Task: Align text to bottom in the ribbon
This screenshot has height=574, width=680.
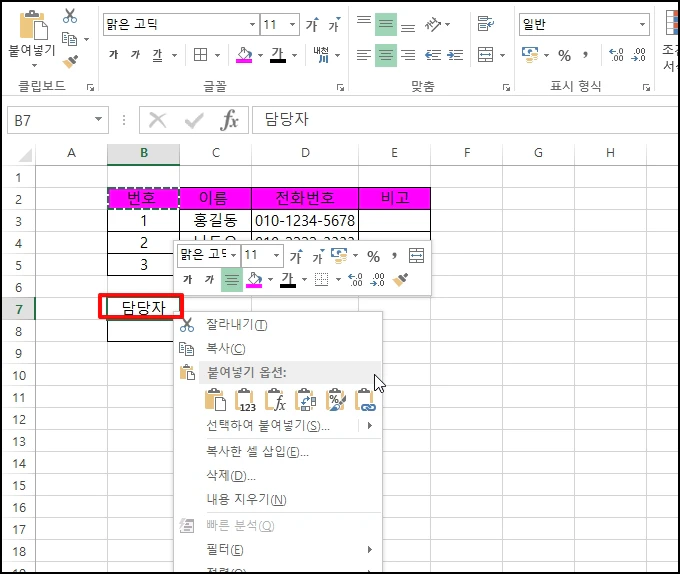Action: [408, 28]
